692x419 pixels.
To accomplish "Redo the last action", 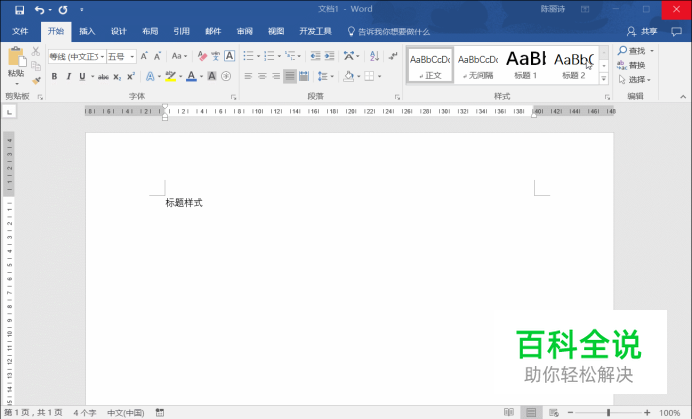I will point(63,9).
